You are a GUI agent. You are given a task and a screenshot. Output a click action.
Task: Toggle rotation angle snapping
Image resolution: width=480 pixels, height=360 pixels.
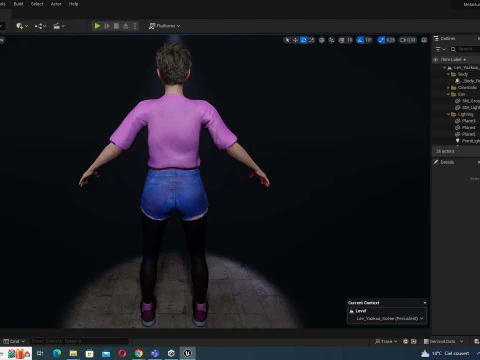360,40
